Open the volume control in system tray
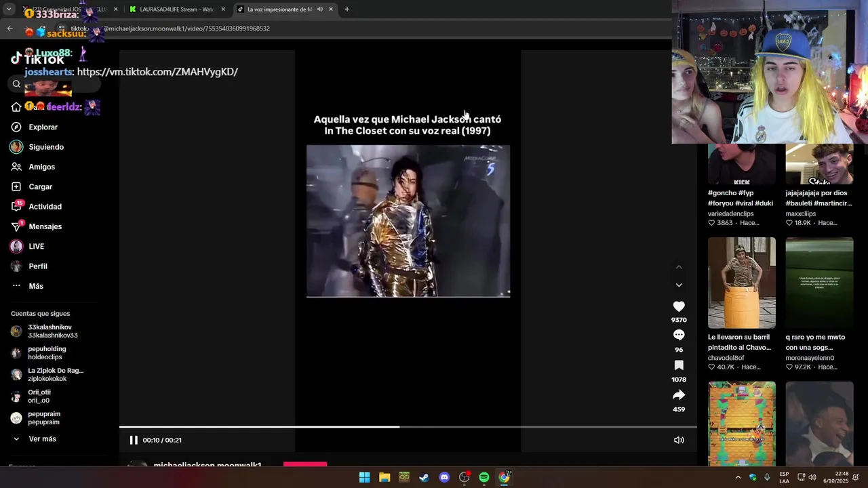The height and width of the screenshot is (488, 868). [x=812, y=477]
